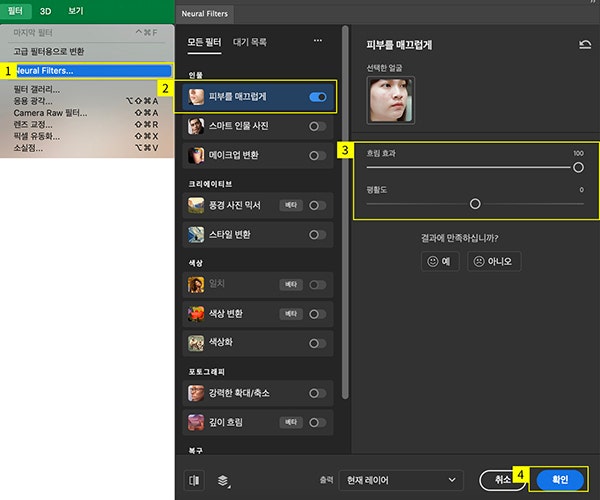Click the 강력한 확대/축소 filter icon
The image size is (600, 500).
pyautogui.click(x=196, y=393)
